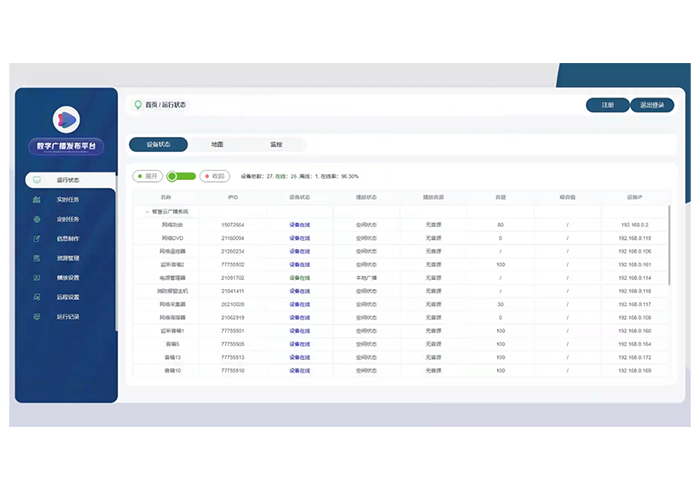Viewport: 700px width, 490px height.
Task: Click the 资源管理 sidebar icon
Action: pos(37,258)
